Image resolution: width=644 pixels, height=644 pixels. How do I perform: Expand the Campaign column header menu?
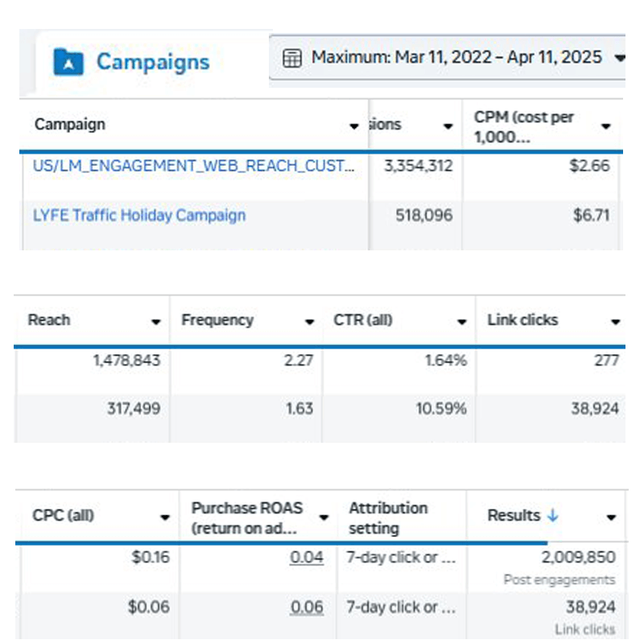pos(354,126)
